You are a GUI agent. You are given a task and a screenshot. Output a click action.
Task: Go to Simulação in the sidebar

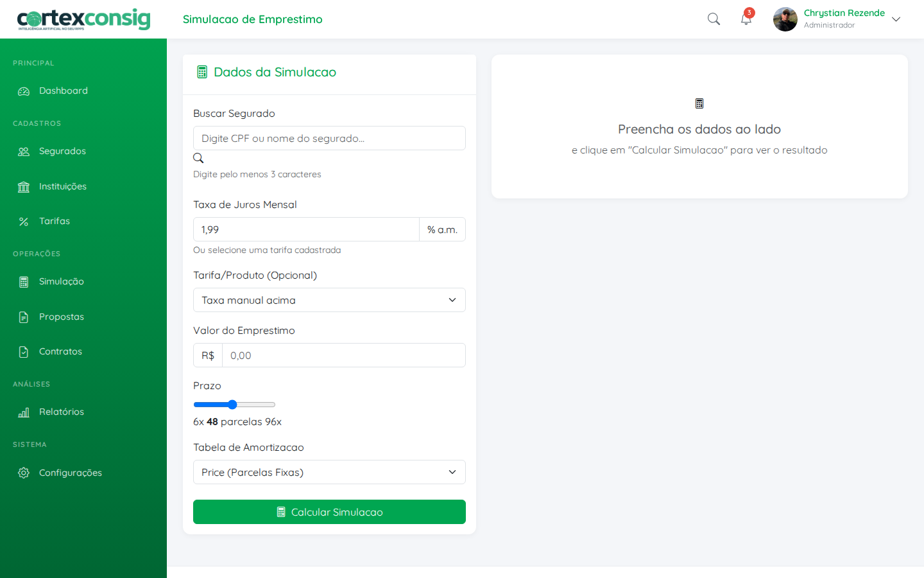coord(61,281)
